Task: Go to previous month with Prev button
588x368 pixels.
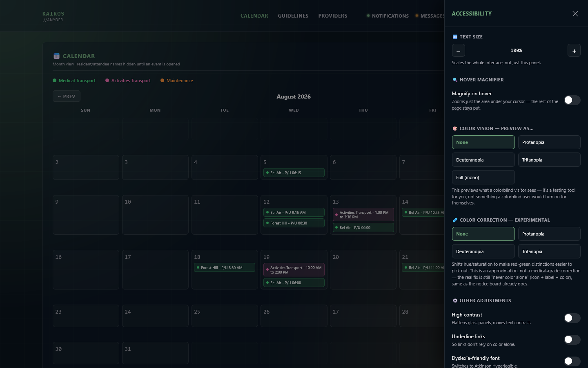Action: [x=67, y=96]
